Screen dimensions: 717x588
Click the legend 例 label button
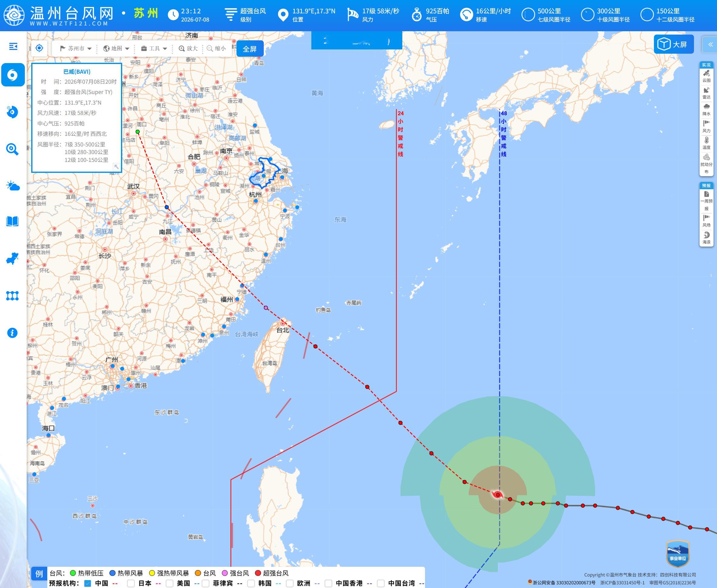click(39, 573)
